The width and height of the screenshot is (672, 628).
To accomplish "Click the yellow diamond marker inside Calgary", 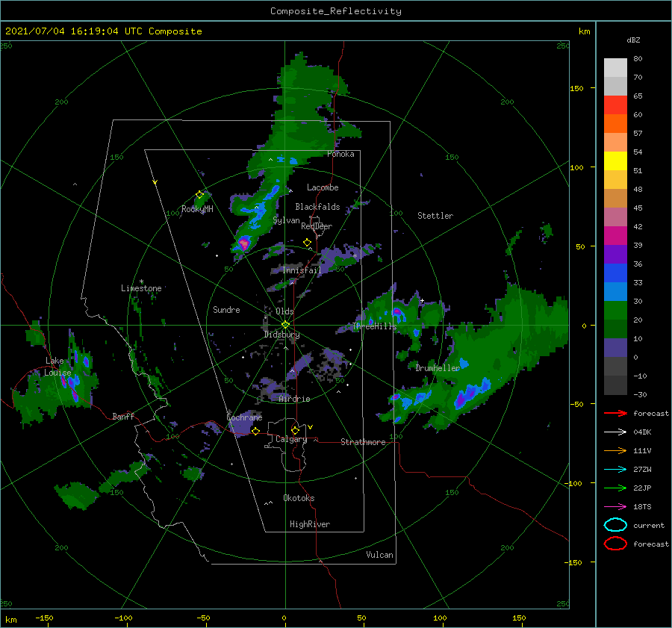I will (x=295, y=430).
